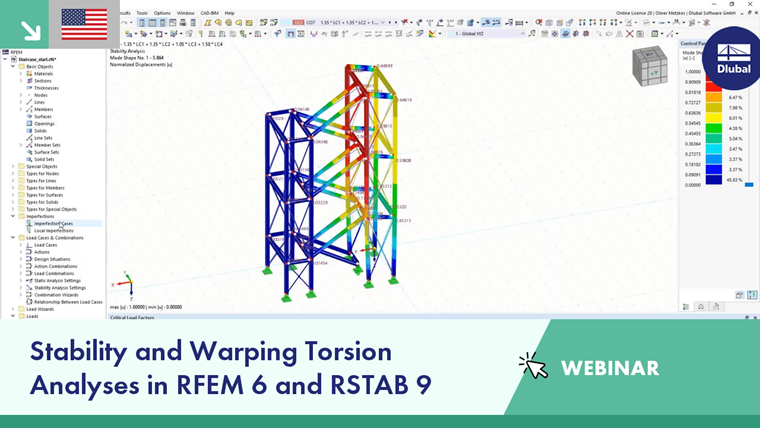Click the highlighted panel button above the Control Panel tabs

[x=752, y=295]
